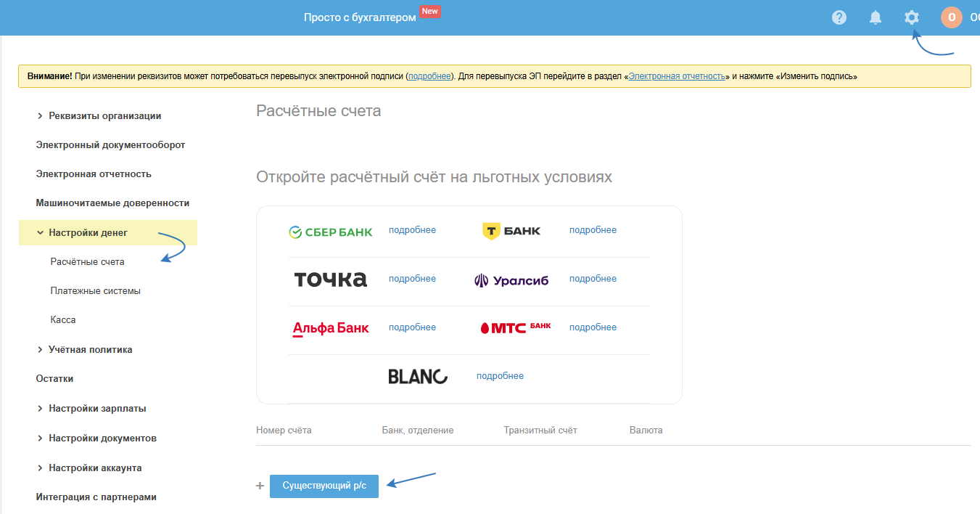This screenshot has height=514, width=980.
Task: Click the plus icon beside Существующий р/с
Action: pyautogui.click(x=260, y=486)
